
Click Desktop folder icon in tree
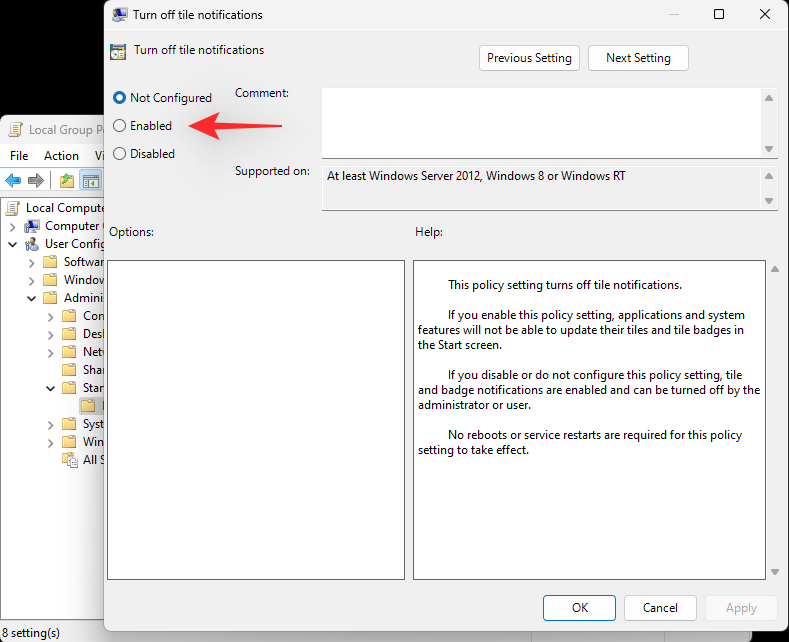pos(69,334)
